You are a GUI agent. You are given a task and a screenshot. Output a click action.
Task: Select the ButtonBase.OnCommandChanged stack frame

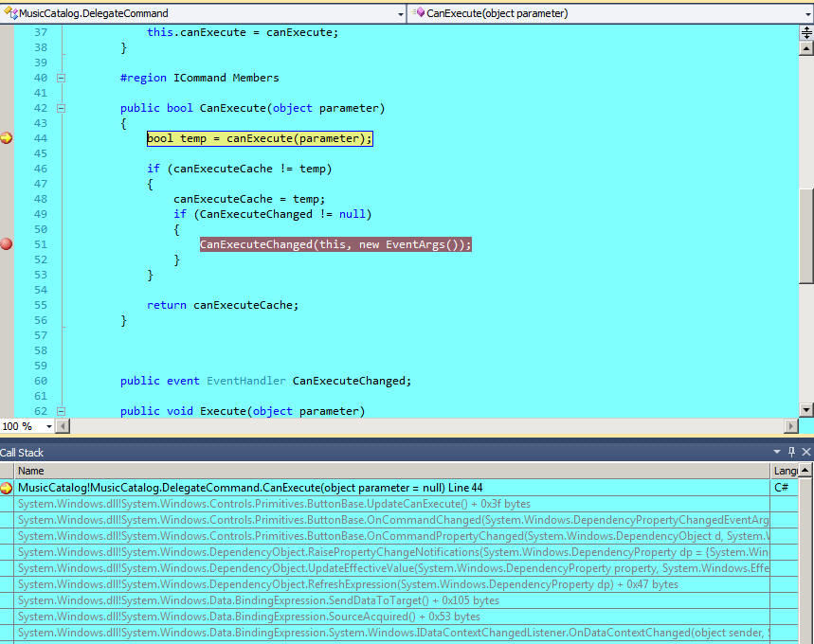tap(392, 520)
